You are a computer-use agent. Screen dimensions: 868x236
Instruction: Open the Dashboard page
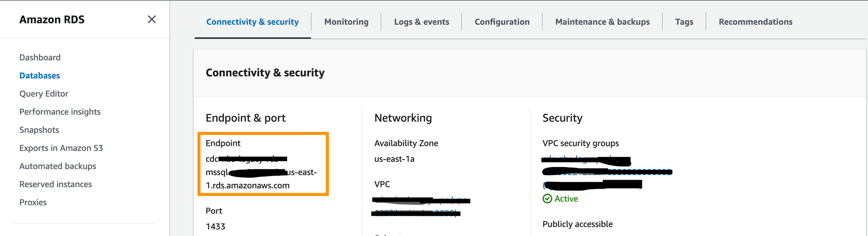(40, 57)
